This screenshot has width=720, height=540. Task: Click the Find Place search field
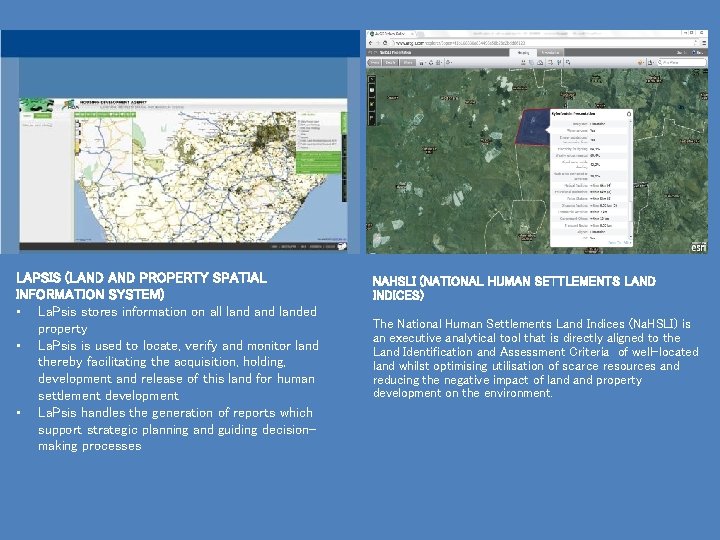pyautogui.click(x=682, y=62)
